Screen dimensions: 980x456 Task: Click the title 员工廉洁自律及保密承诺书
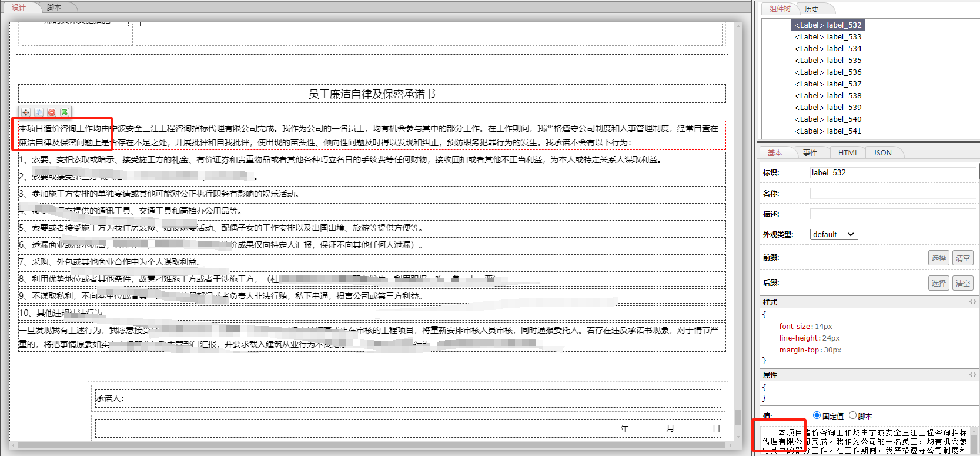(x=372, y=94)
